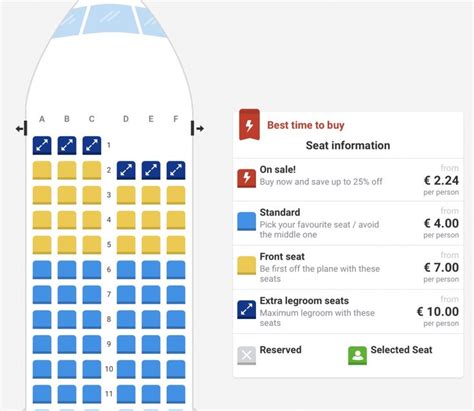Choose standard blue seat 6A
The width and height of the screenshot is (474, 411).
[x=42, y=270]
